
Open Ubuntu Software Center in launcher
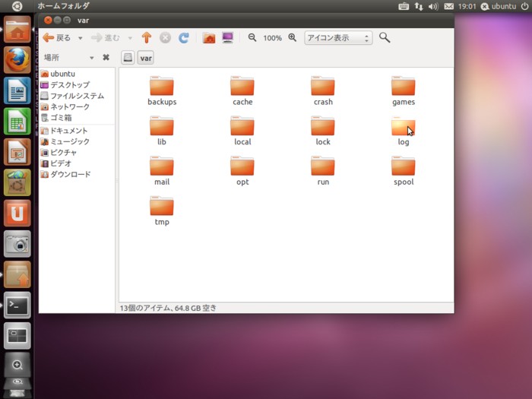pyautogui.click(x=17, y=182)
